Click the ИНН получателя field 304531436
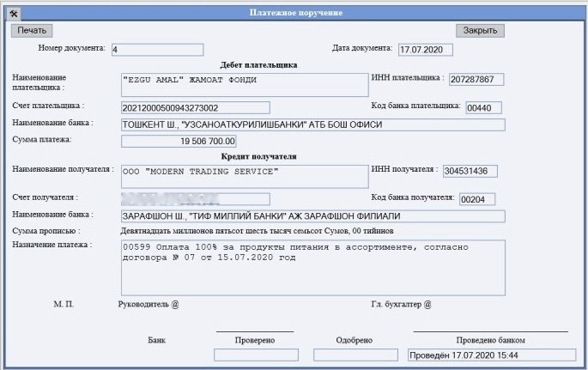This screenshot has height=370, width=588. pyautogui.click(x=470, y=171)
